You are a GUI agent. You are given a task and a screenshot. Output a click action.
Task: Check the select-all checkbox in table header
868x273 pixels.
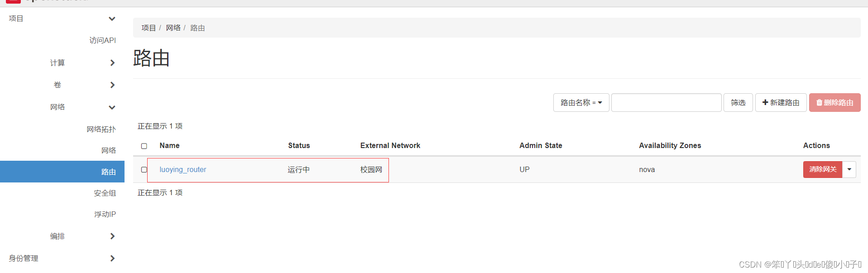[x=144, y=146]
